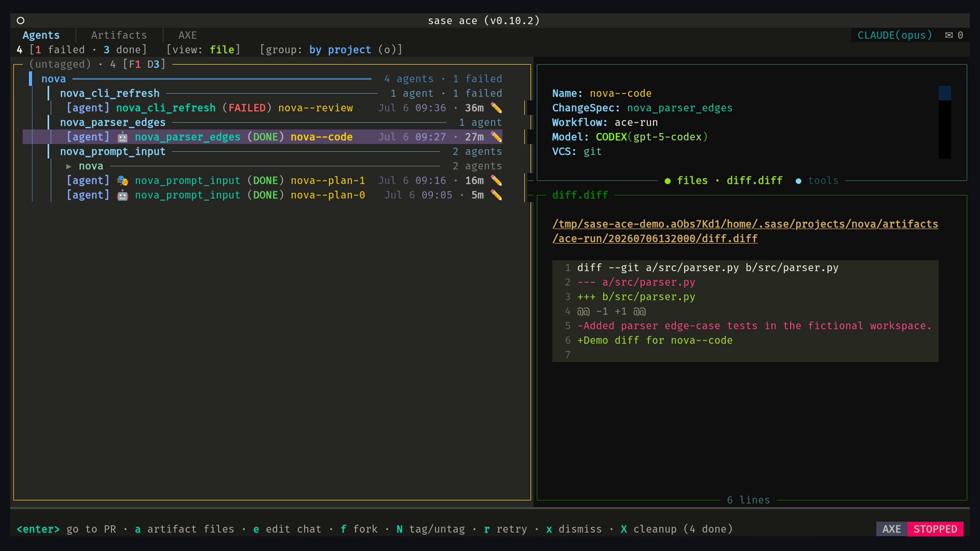This screenshot has height=551, width=980.
Task: Click the '4 agents · 1 failed' count
Action: (x=443, y=79)
